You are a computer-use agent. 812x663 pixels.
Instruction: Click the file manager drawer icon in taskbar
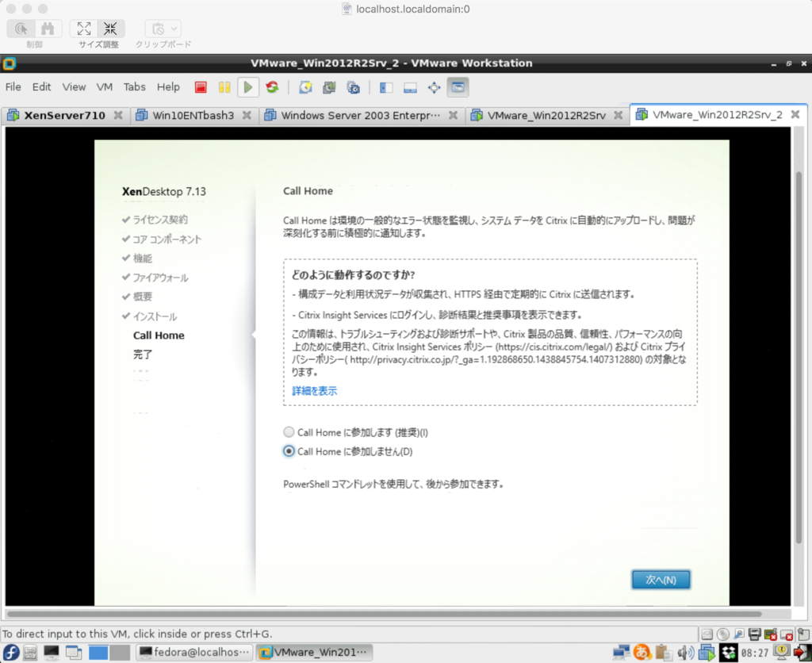pos(30,653)
